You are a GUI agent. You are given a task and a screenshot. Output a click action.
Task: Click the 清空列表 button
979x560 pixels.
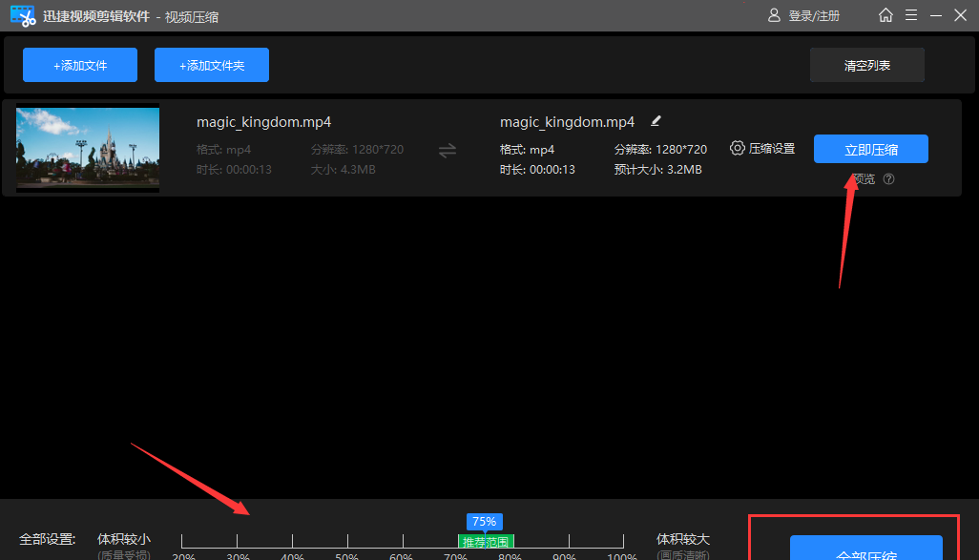click(x=867, y=65)
